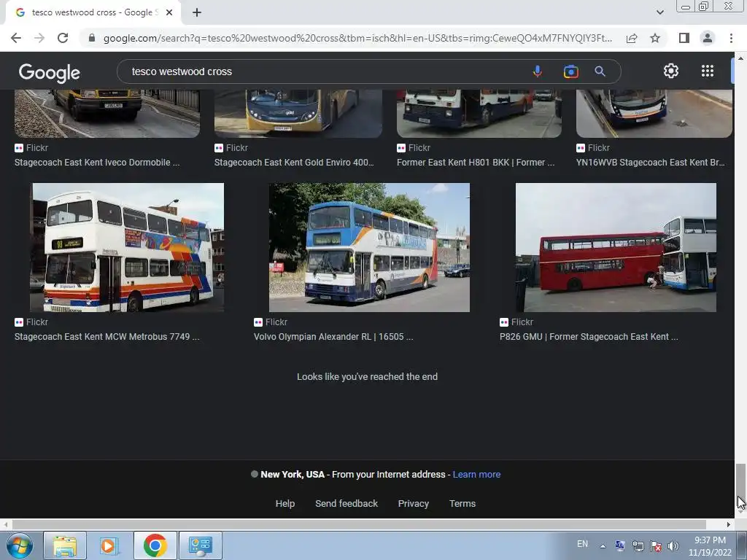
Task: Click 'Volvo Olympian Alexander RL | 16505' title
Action: tap(329, 337)
